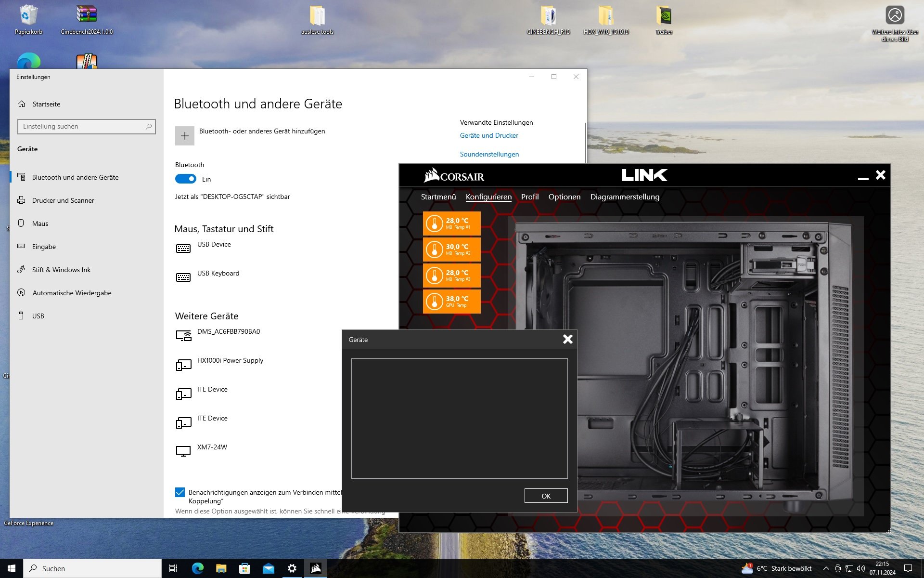Click the taskbar Suchen search box
Screen dimensions: 924x578
coord(92,568)
